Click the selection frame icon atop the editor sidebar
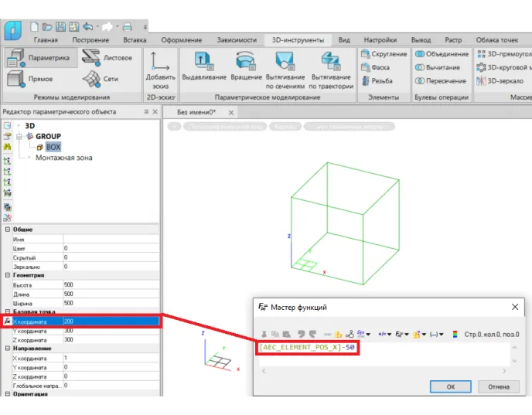The width and height of the screenshot is (532, 415). [7, 126]
